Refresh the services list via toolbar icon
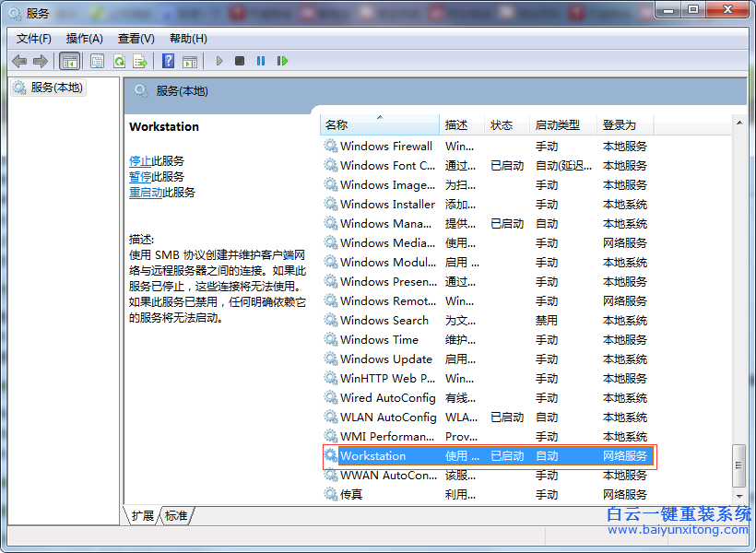756x553 pixels. click(120, 61)
